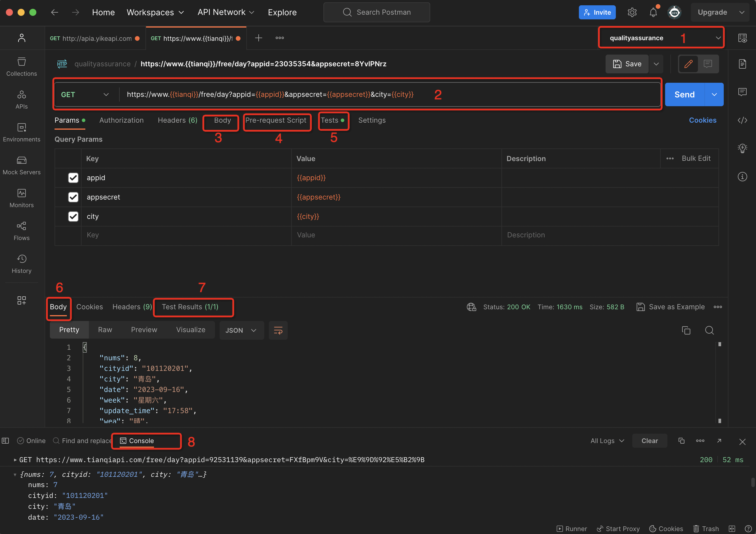
Task: Open the Flows sidebar panel
Action: [x=21, y=231]
